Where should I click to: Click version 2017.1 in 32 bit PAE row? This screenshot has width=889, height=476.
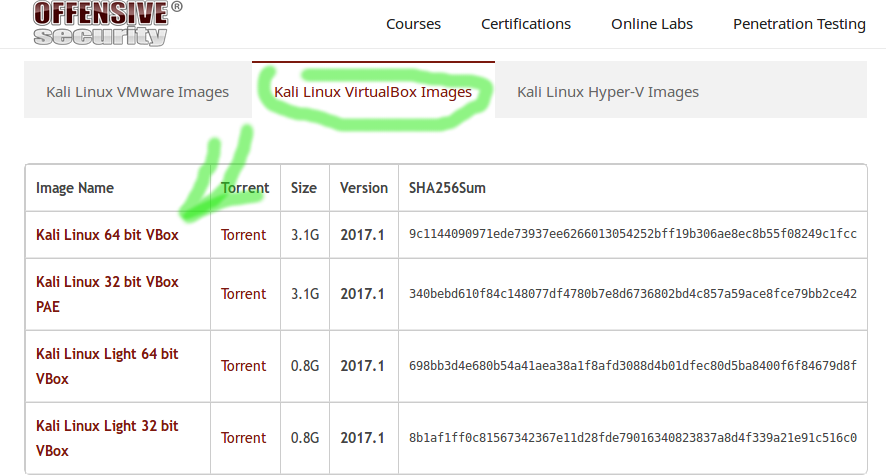coord(362,294)
